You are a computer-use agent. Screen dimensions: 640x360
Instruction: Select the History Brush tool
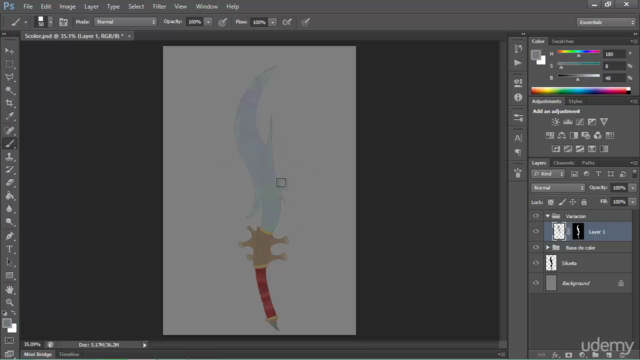(x=9, y=170)
